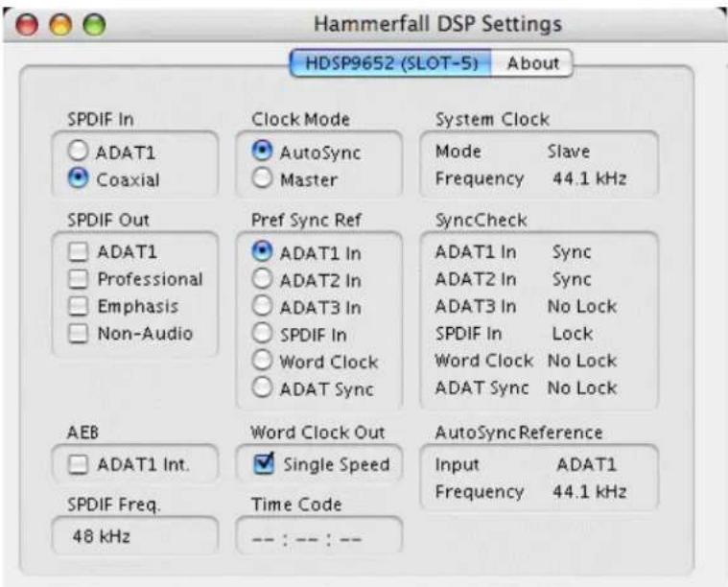This screenshot has width=728, height=587.
Task: Set SPDIF In as preferred sync reference
Action: (x=262, y=333)
